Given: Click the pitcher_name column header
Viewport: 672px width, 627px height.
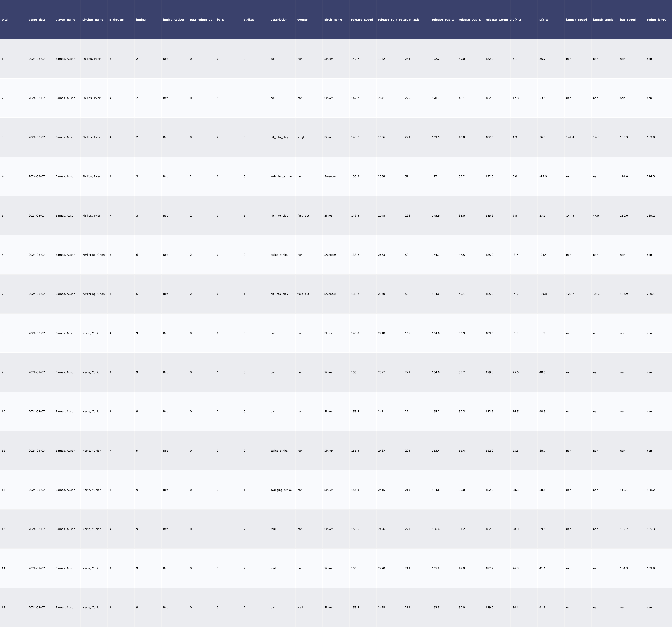Looking at the screenshot, I should (x=93, y=20).
